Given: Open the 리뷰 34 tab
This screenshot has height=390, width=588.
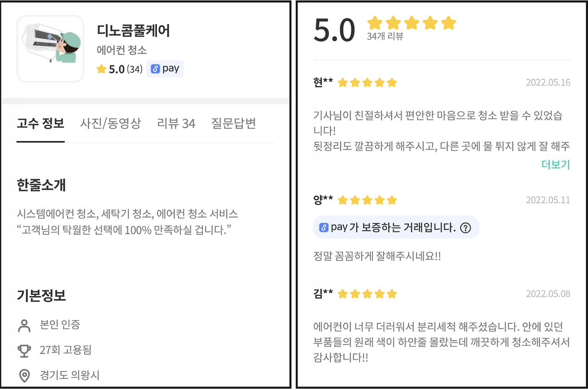Looking at the screenshot, I should click(176, 124).
